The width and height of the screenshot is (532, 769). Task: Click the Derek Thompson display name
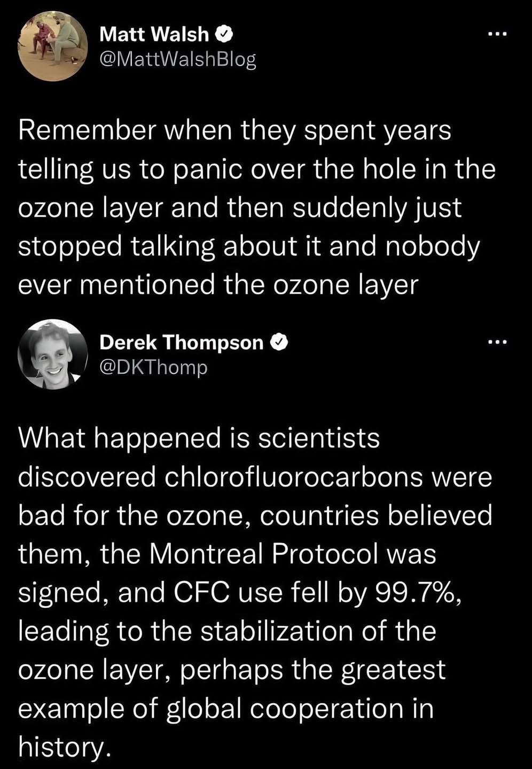coord(182,342)
